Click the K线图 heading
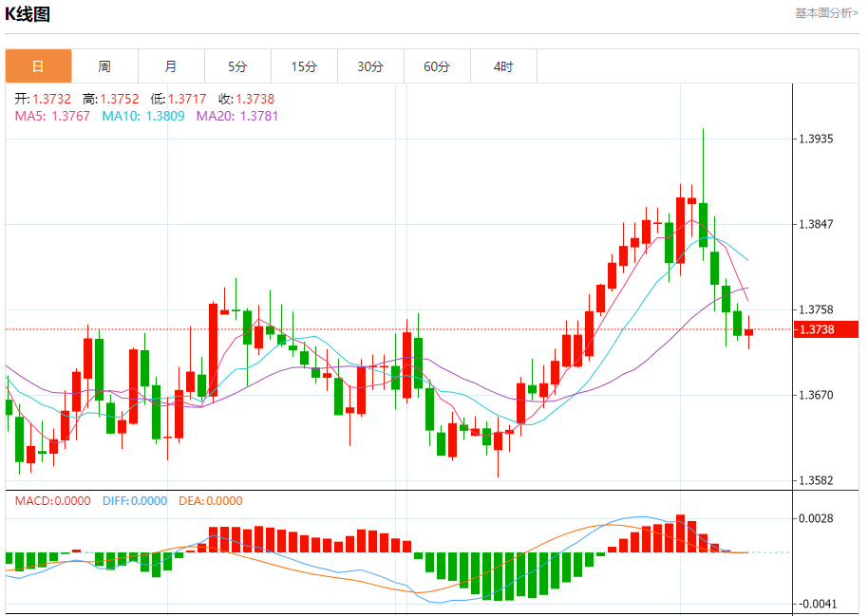 [x=28, y=14]
